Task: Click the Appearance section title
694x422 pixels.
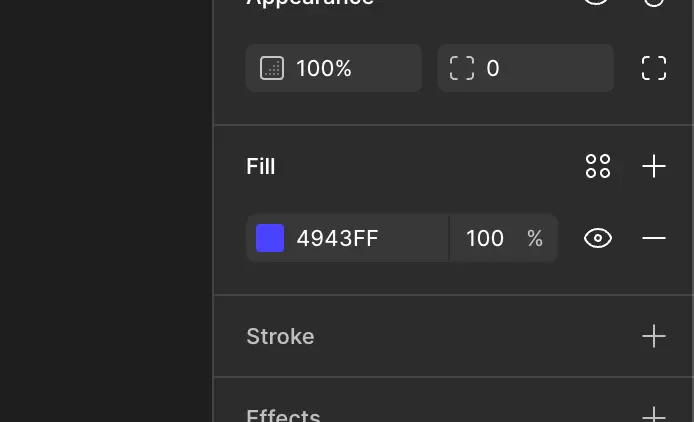Action: [310, 3]
